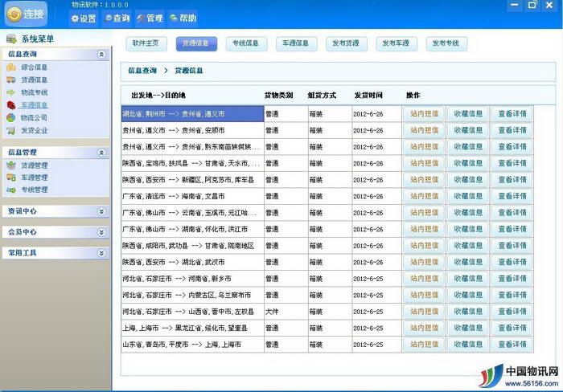Click 查看详情 for the 荆州市 --> 遵义市 row

[512, 114]
